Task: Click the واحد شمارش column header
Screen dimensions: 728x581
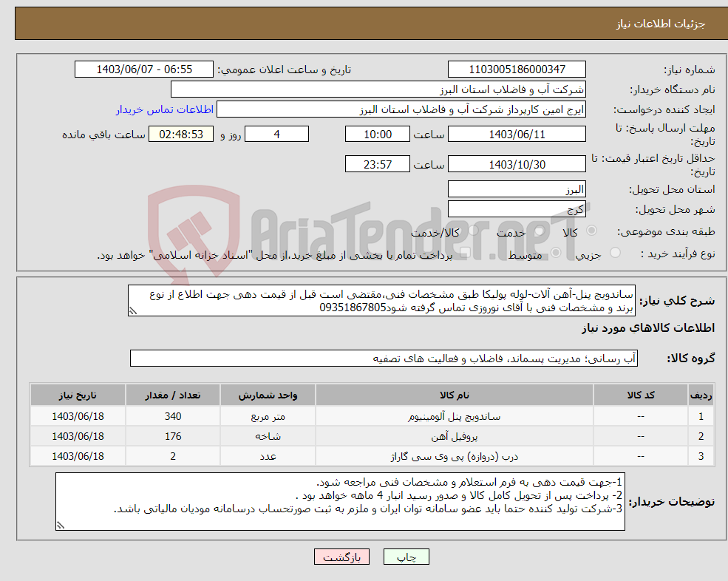Action: [268, 395]
